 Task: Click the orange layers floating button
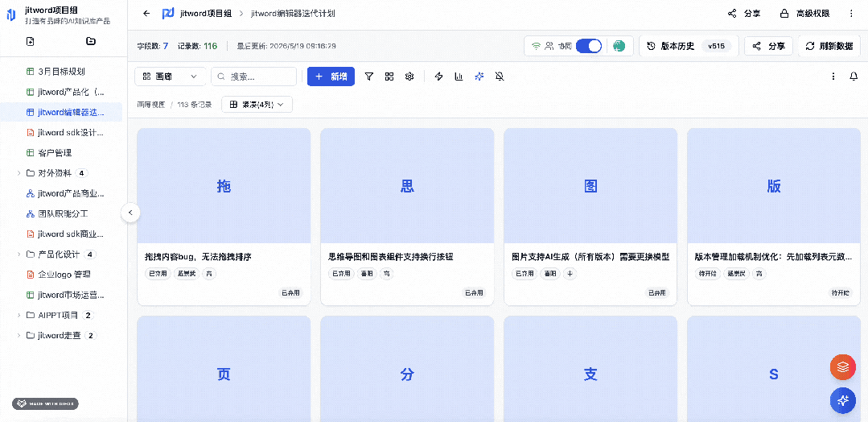tap(843, 367)
